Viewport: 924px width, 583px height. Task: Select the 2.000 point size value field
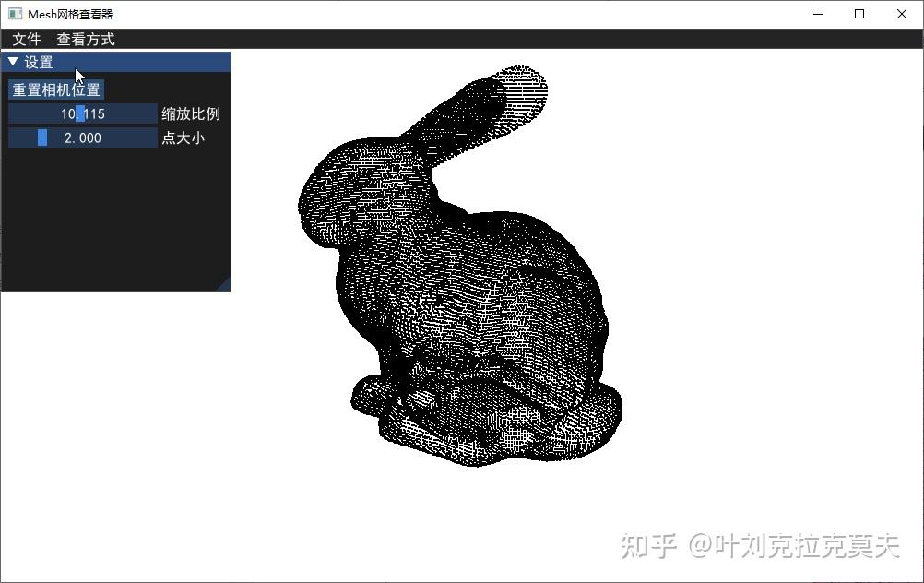pyautogui.click(x=81, y=137)
